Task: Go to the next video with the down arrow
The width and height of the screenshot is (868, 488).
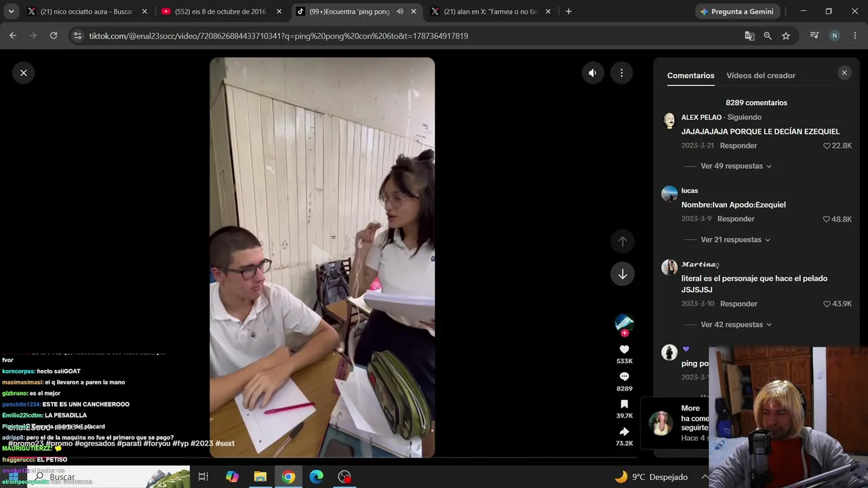Action: (623, 274)
